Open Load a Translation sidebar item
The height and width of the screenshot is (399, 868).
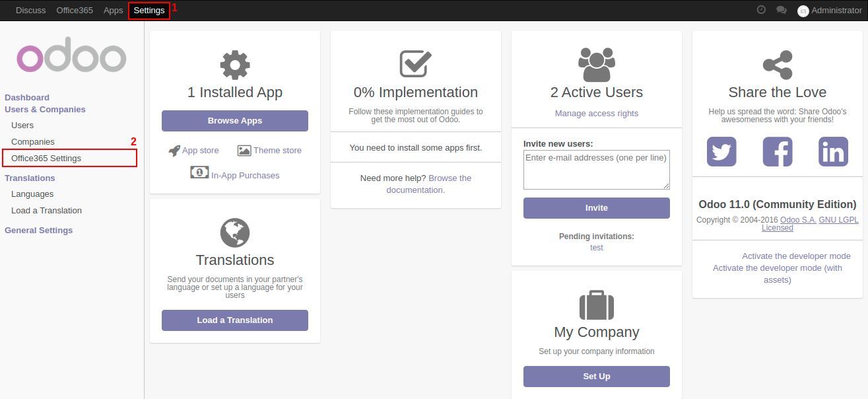(46, 211)
